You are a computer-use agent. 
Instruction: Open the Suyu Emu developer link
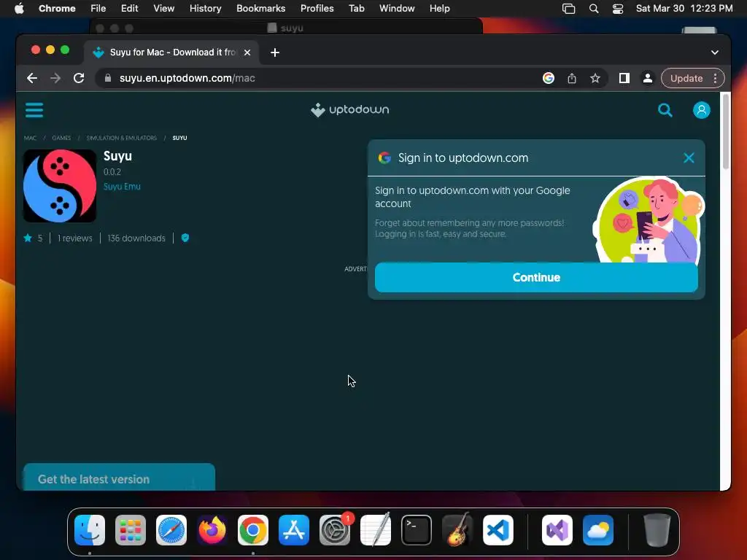[x=122, y=187]
